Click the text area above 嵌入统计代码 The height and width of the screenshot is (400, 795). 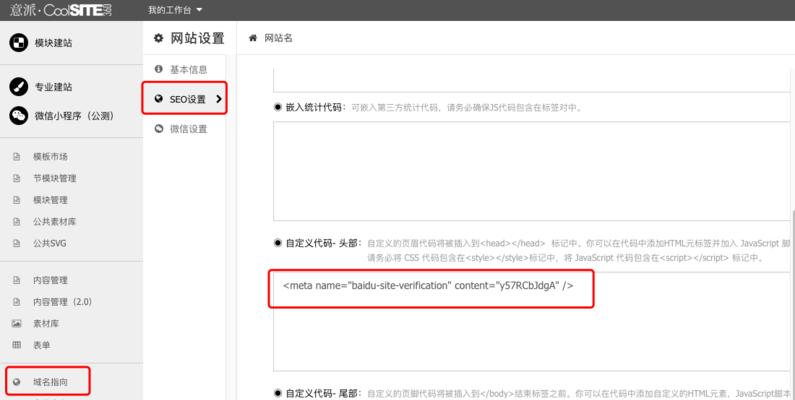532,80
